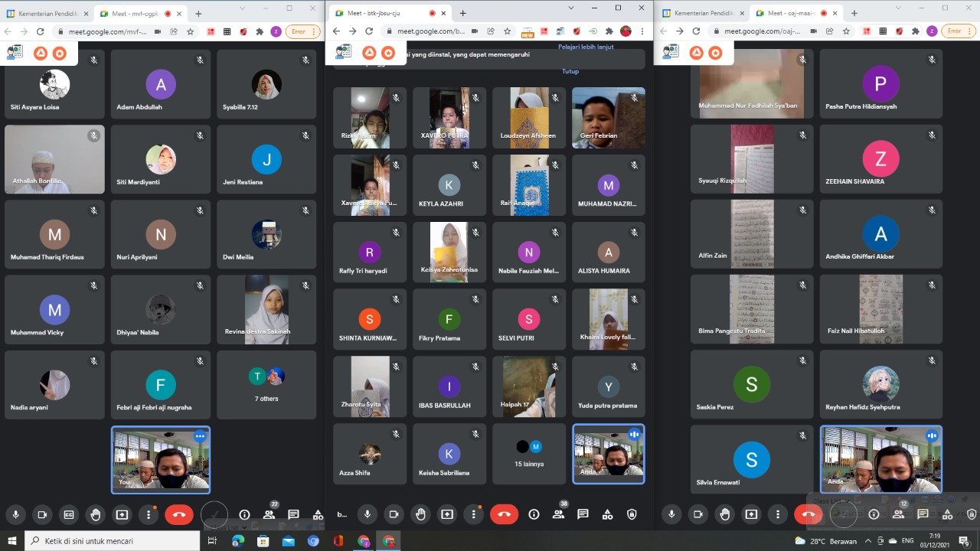Switch to the leftmost Kementerian Pendidik tab
Screen dimensions: 980x551
(46, 14)
